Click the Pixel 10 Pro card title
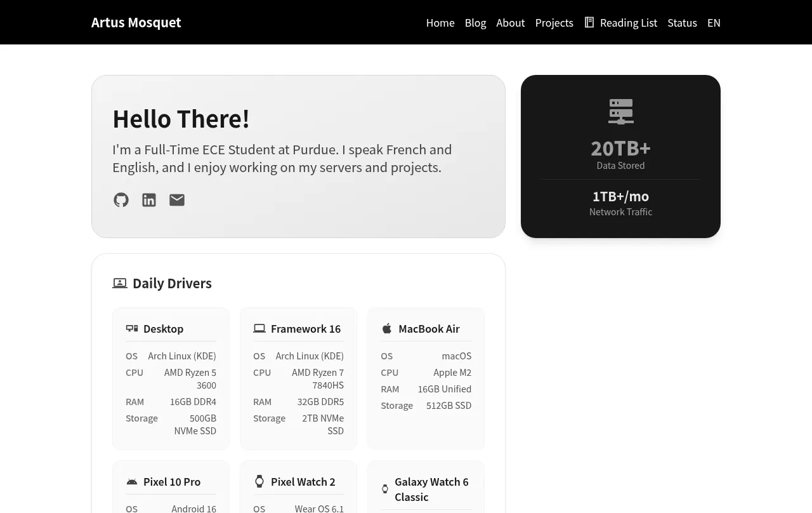The width and height of the screenshot is (812, 513). pyautogui.click(x=172, y=481)
